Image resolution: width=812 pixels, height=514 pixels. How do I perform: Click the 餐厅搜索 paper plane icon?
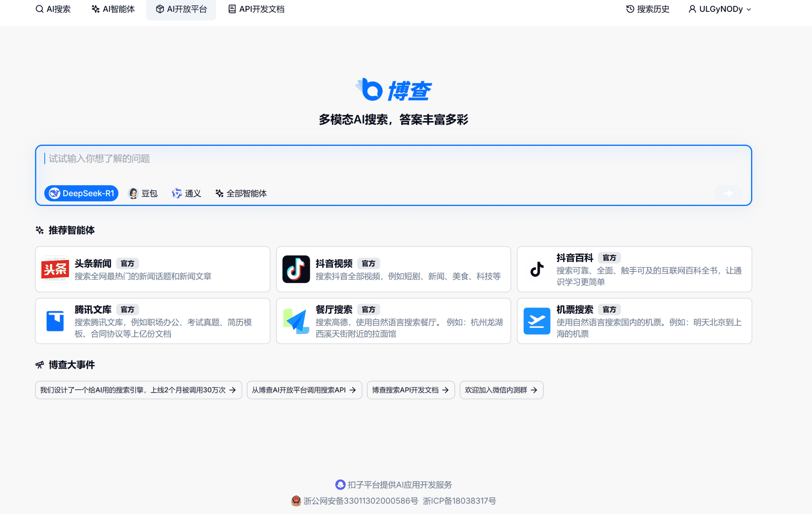tap(296, 321)
